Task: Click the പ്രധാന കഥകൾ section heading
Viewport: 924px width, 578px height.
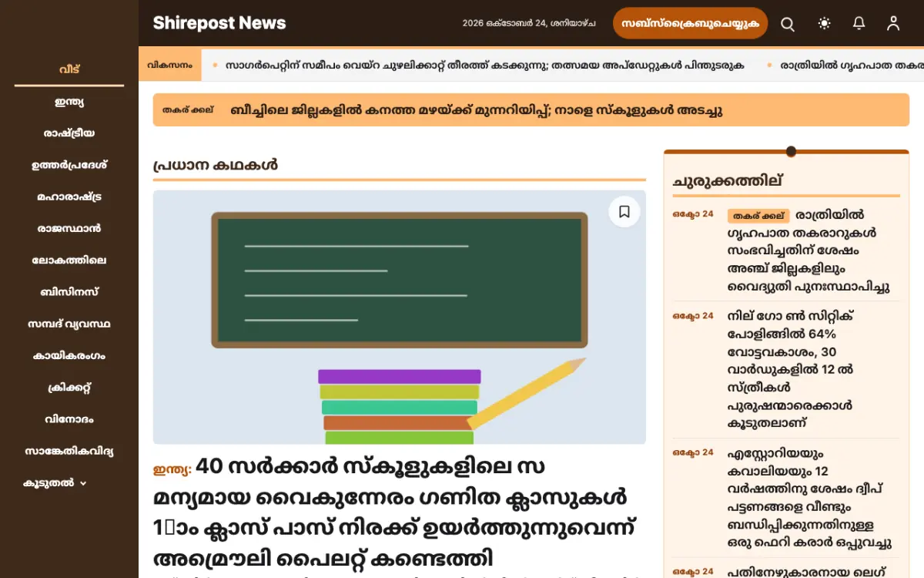Action: (216, 165)
